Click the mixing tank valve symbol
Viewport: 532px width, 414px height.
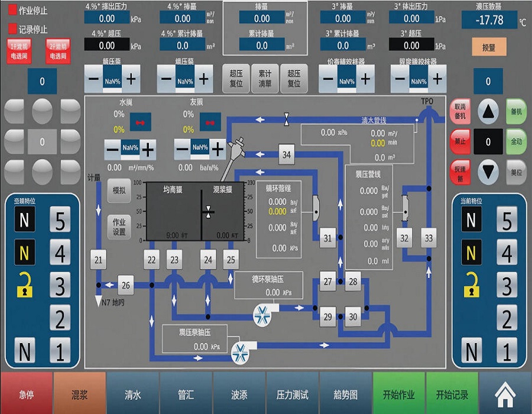208,212
